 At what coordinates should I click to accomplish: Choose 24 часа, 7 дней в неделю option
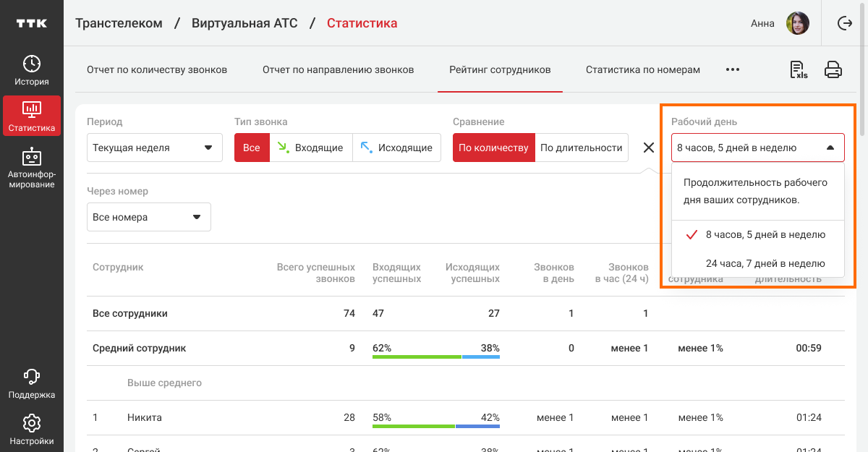pos(765,263)
